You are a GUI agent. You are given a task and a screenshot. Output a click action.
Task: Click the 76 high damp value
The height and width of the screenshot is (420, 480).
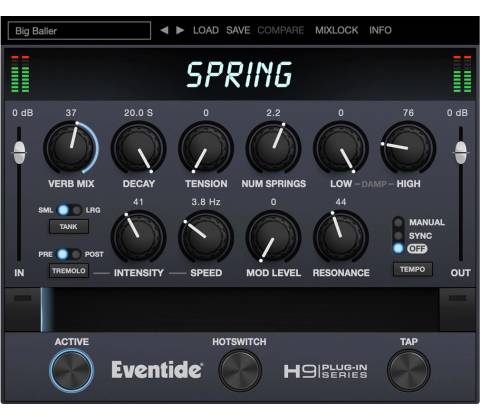(408, 113)
